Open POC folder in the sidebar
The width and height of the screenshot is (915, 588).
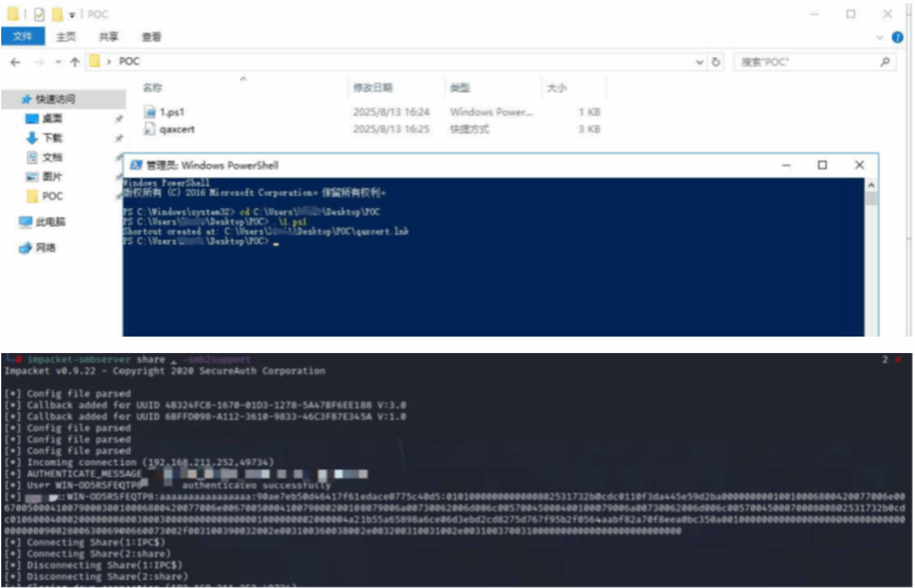pos(52,196)
